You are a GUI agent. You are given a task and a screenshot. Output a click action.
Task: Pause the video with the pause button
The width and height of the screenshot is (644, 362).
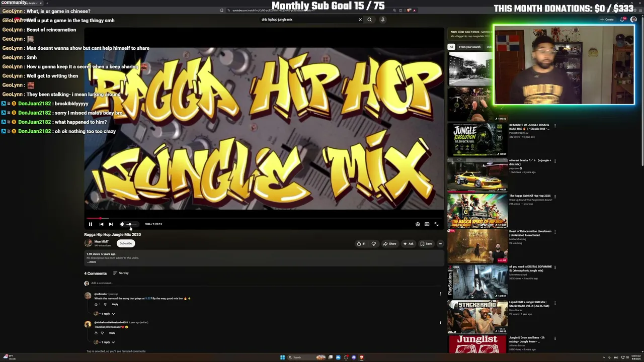(91, 224)
